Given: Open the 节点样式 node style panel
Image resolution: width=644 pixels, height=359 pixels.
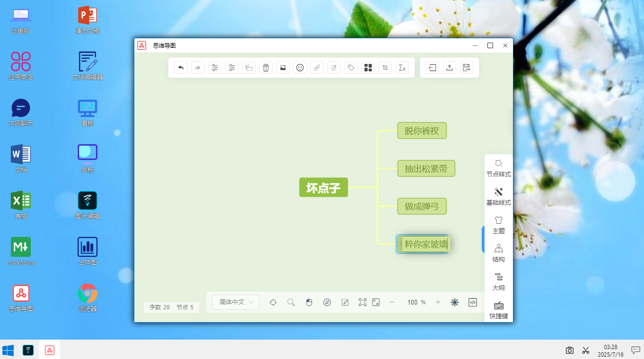Looking at the screenshot, I should 499,168.
